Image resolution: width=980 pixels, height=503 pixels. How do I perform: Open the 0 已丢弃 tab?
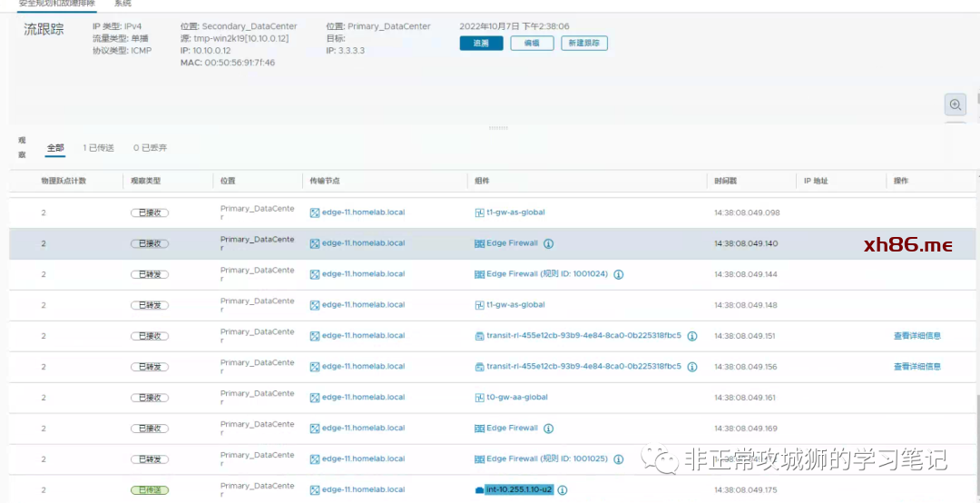[150, 148]
